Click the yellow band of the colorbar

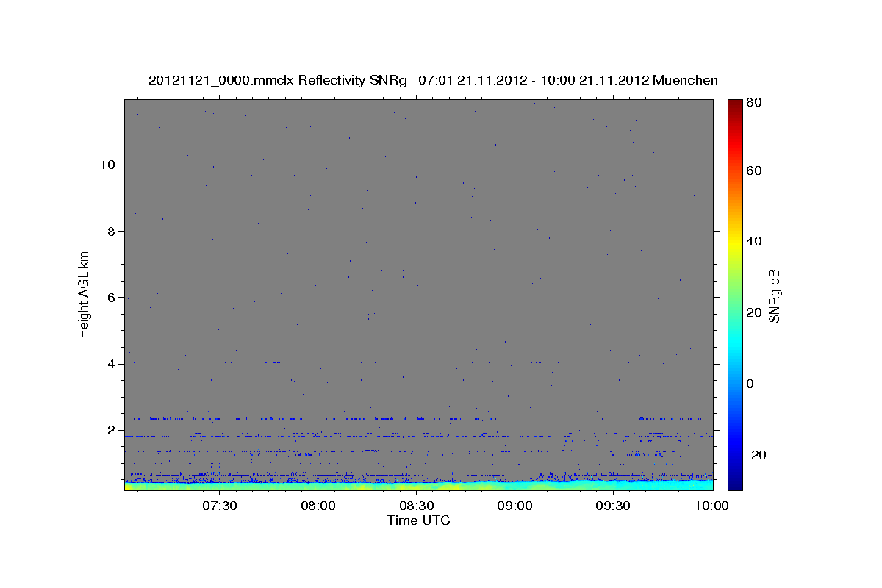[735, 241]
